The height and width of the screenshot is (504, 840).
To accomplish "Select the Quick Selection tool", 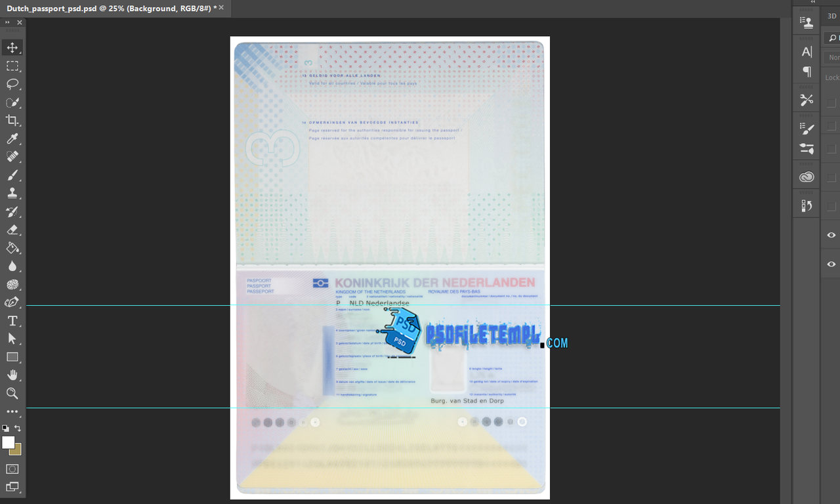I will click(x=12, y=102).
